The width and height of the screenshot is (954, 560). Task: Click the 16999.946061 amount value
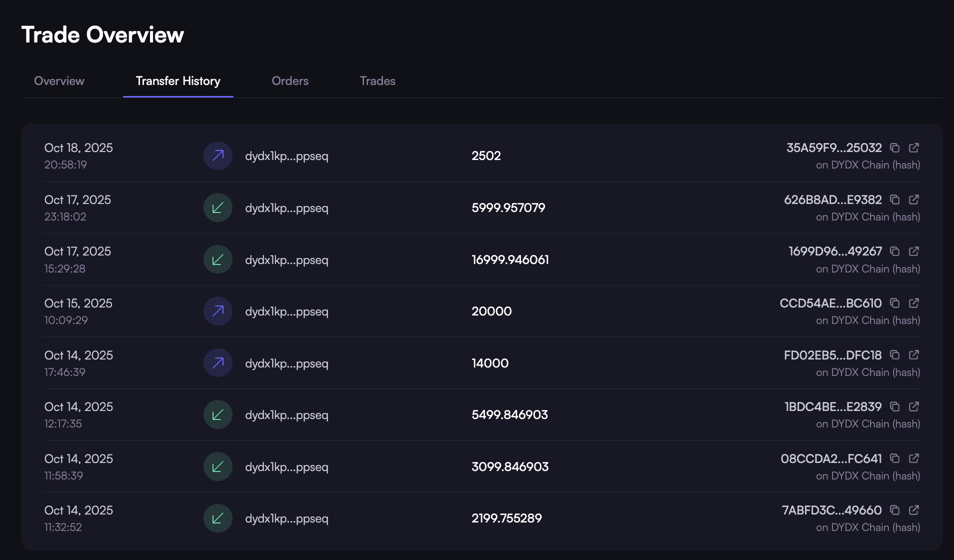point(510,259)
